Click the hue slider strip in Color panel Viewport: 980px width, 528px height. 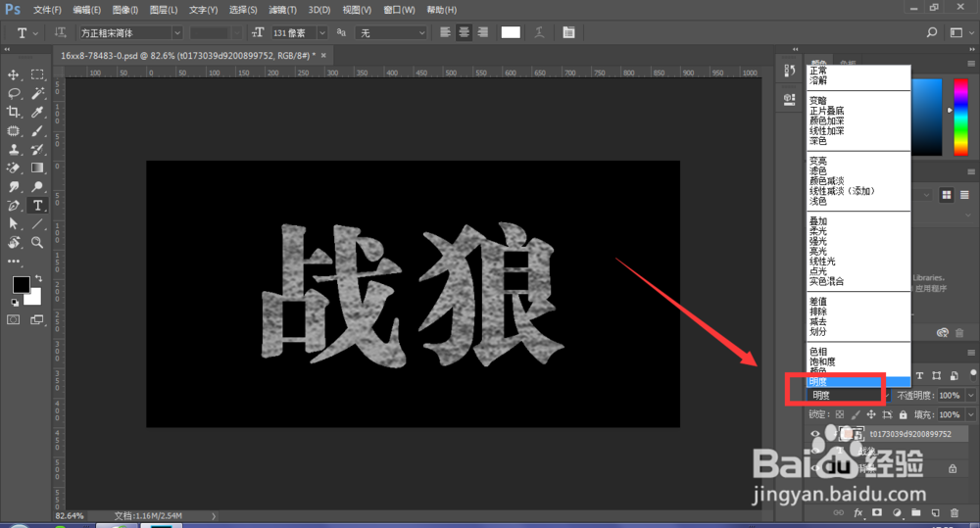960,117
